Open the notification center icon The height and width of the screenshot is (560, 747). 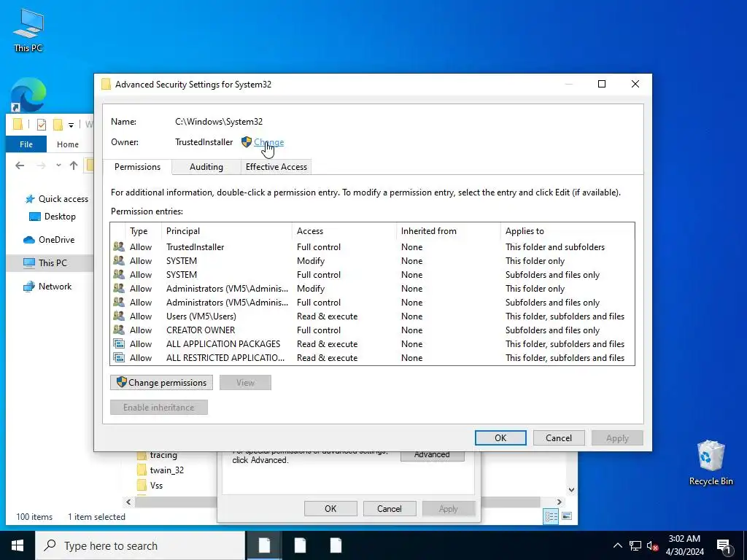coord(724,545)
